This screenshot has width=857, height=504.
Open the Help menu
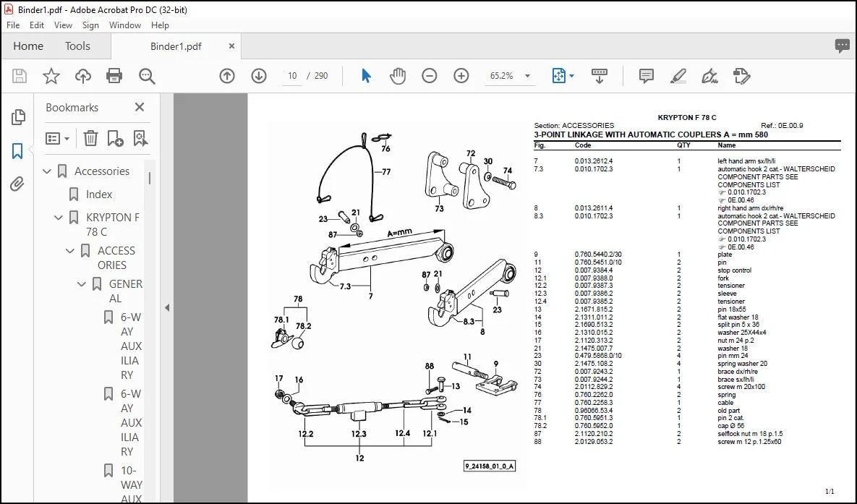click(x=160, y=25)
